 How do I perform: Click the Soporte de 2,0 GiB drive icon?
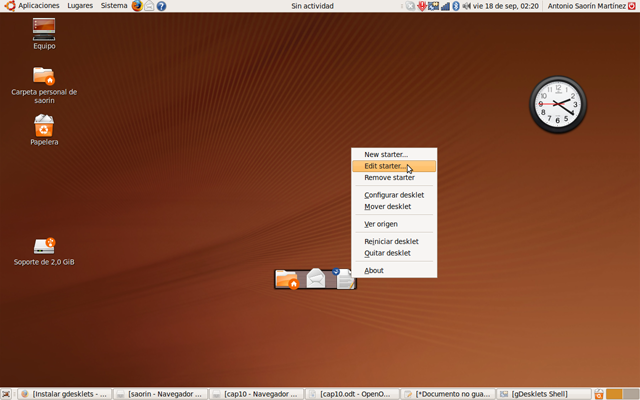(44, 245)
